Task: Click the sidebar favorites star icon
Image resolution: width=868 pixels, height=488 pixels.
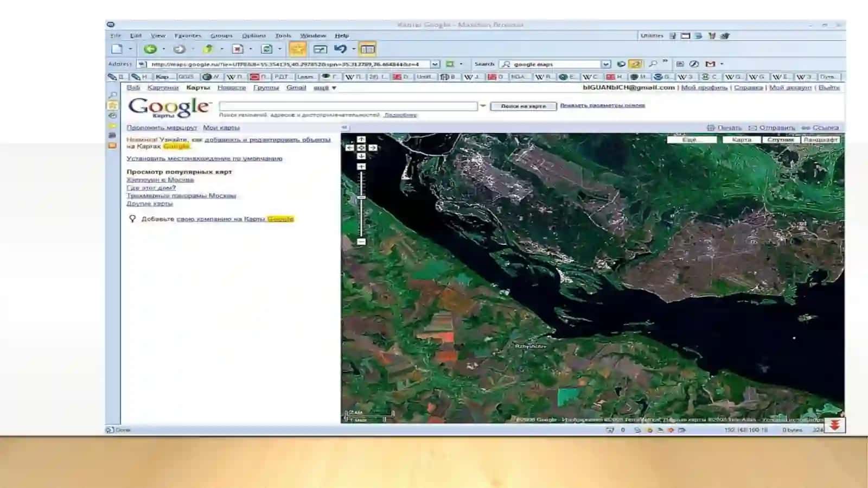Action: click(x=113, y=105)
